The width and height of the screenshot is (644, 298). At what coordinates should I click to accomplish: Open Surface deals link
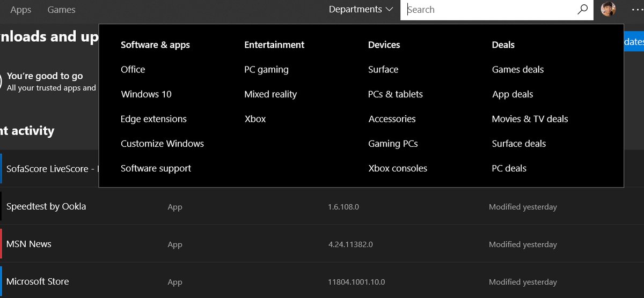[x=519, y=144]
